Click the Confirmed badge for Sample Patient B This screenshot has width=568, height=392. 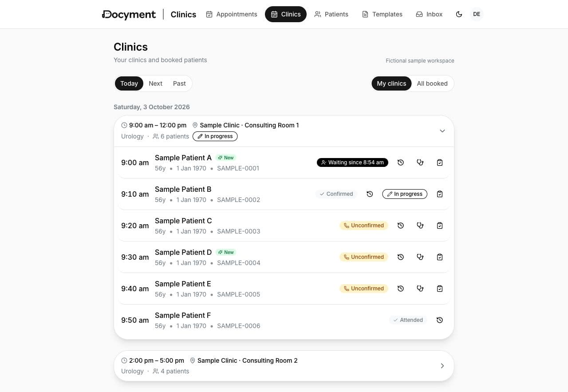pos(336,194)
